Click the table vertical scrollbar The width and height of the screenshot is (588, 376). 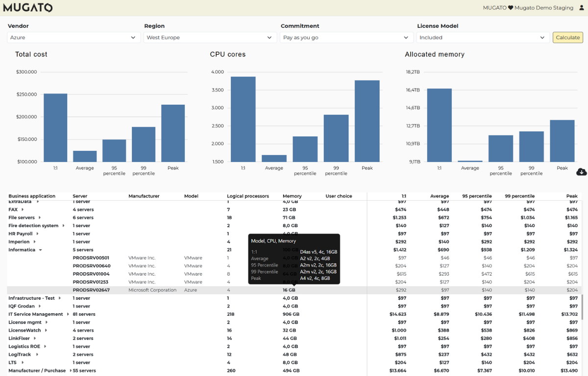pyautogui.click(x=582, y=307)
